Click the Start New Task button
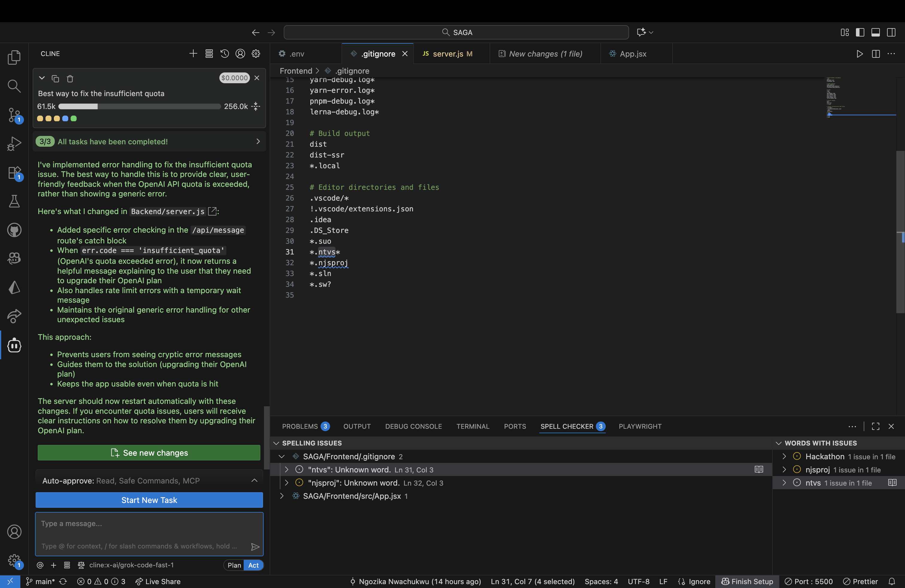 149,500
